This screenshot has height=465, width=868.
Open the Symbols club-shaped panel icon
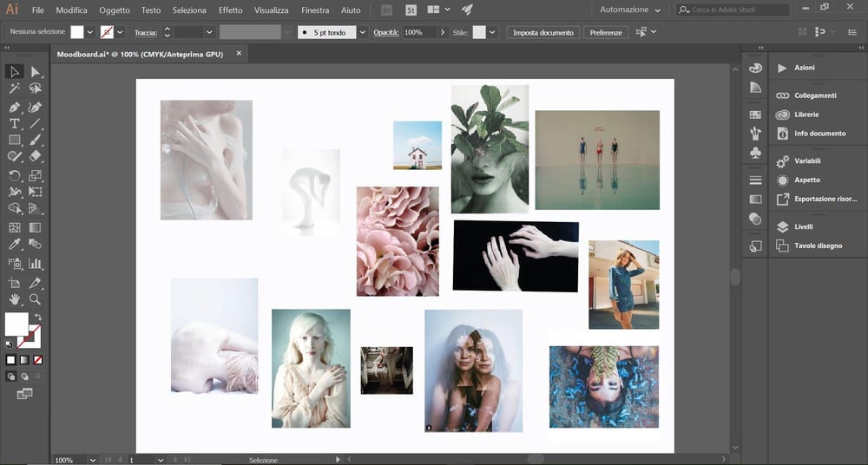(755, 152)
